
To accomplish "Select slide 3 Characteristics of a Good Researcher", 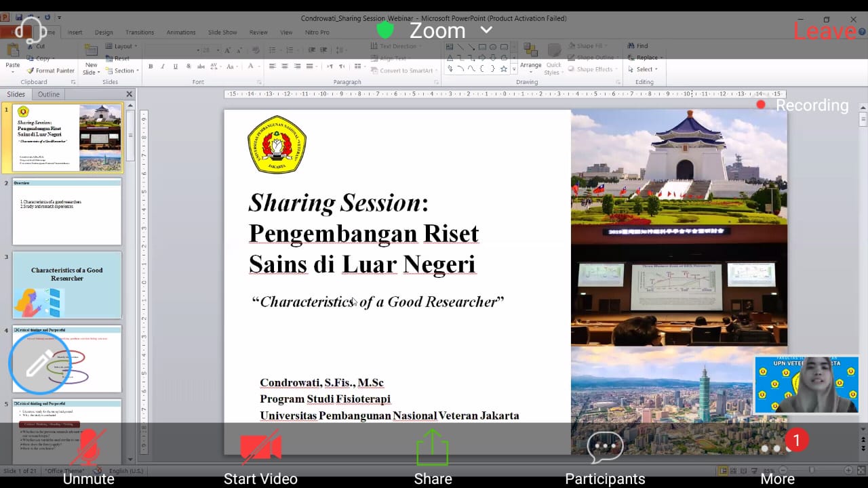I will [67, 285].
